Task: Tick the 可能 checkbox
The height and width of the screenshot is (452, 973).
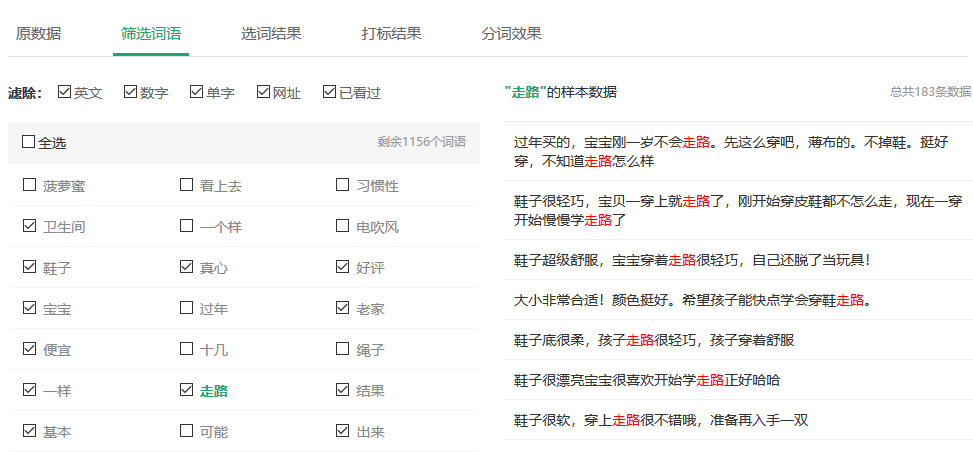Action: (x=186, y=430)
